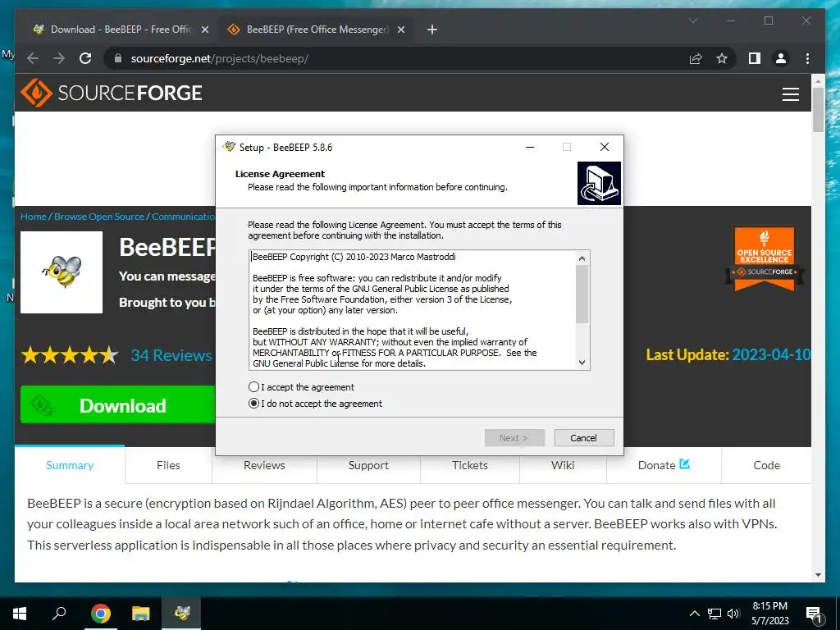Click the SourceForge logo
This screenshot has height=630, width=840.
click(112, 93)
